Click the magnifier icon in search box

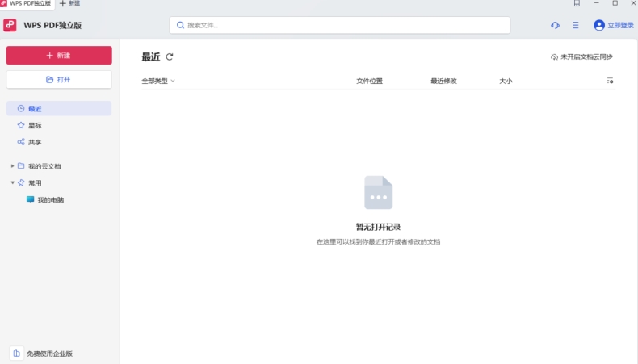(180, 25)
